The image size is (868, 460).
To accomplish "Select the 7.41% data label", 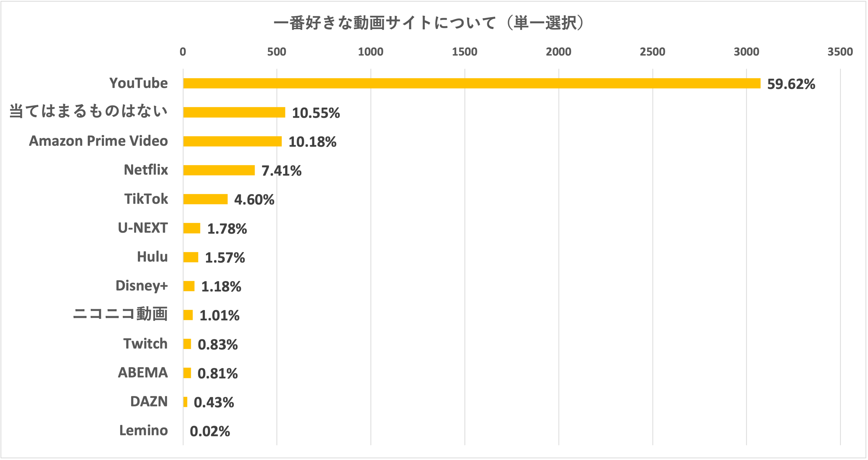I will pos(281,171).
